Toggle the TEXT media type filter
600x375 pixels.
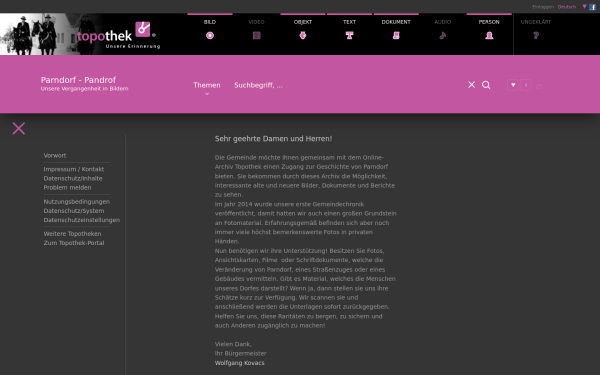click(x=349, y=30)
